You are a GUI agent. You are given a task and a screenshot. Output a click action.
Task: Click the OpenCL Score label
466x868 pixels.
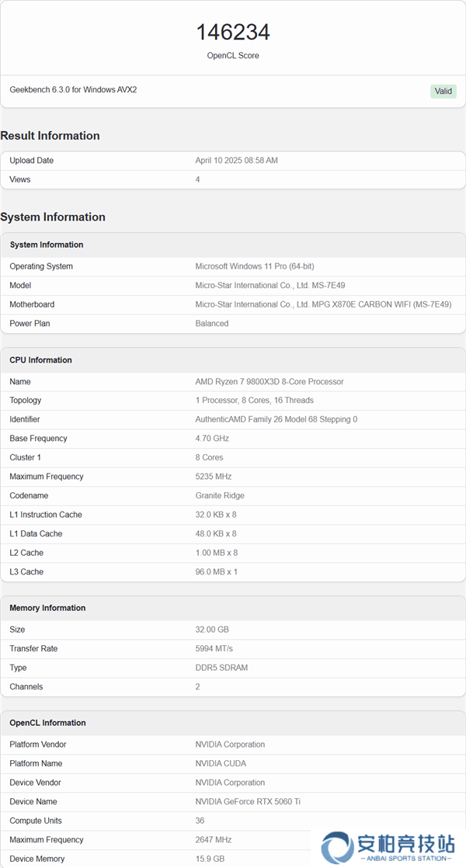pos(233,55)
